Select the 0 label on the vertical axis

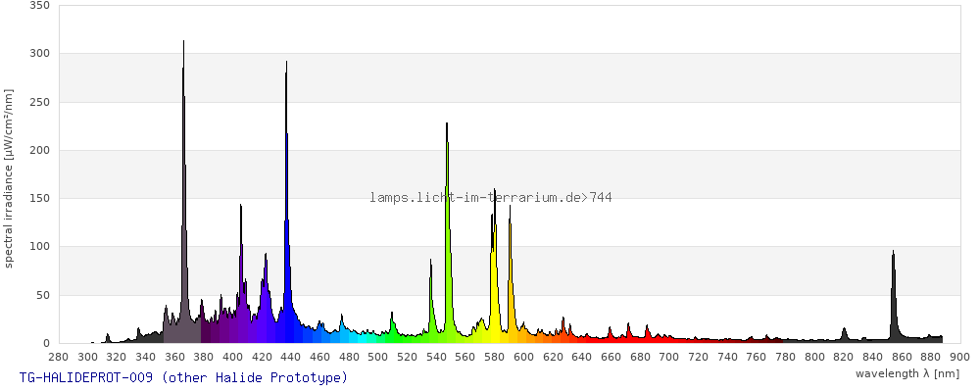pyautogui.click(x=46, y=343)
